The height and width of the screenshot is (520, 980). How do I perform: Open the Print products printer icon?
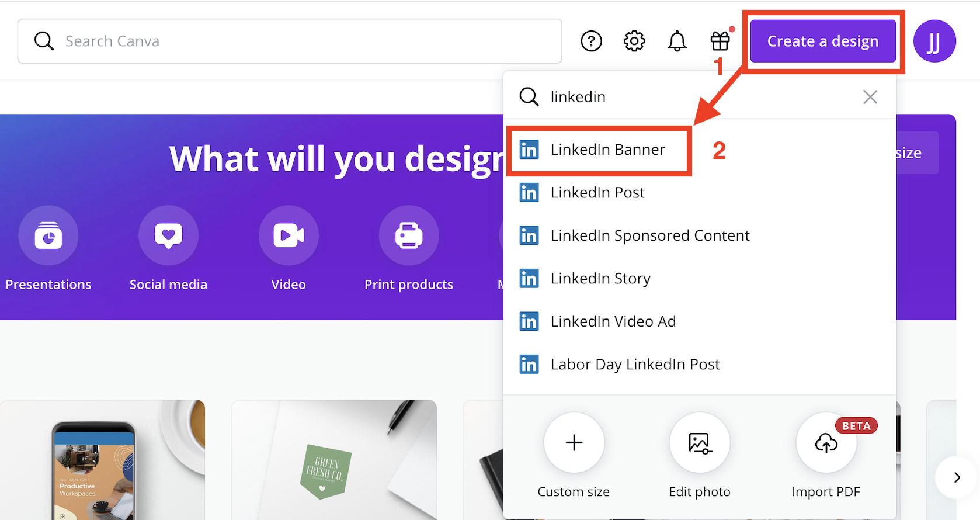(409, 235)
